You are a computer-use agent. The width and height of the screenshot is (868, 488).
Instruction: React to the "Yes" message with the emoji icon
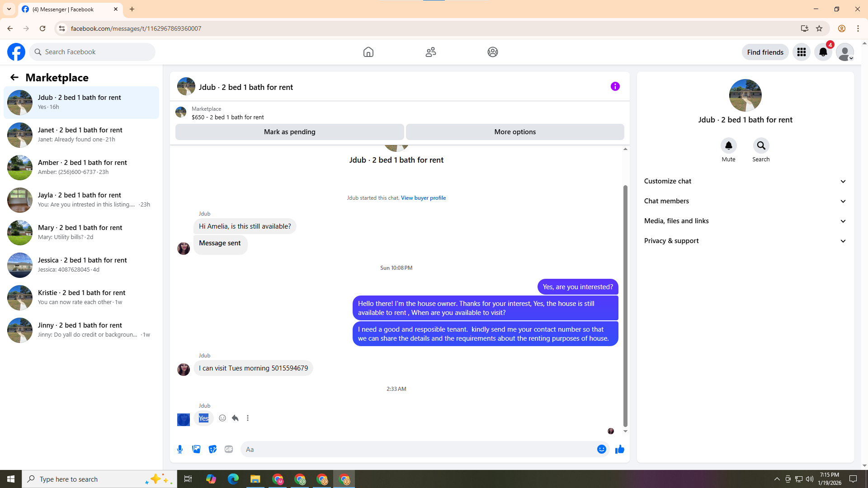tap(222, 418)
